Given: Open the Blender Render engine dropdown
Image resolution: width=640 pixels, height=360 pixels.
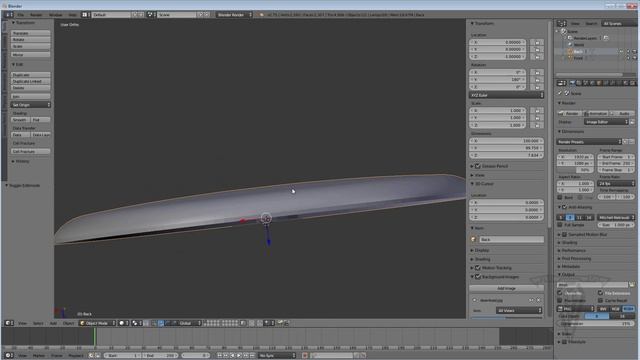Looking at the screenshot, I should [234, 15].
